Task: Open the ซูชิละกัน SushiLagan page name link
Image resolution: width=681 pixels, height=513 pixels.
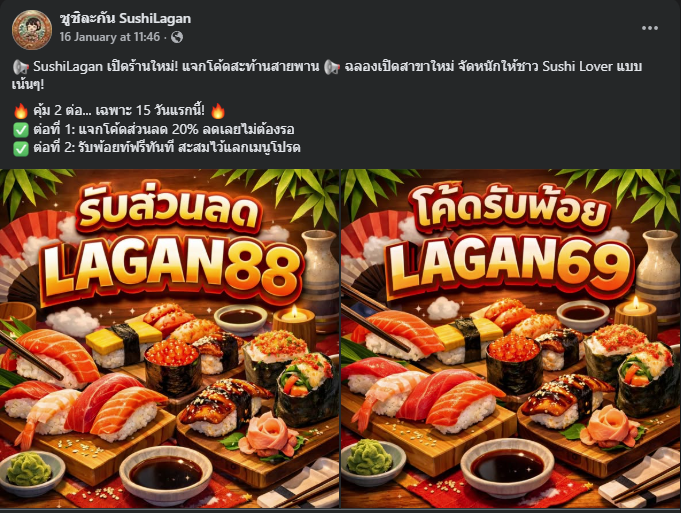Action: 125,18
